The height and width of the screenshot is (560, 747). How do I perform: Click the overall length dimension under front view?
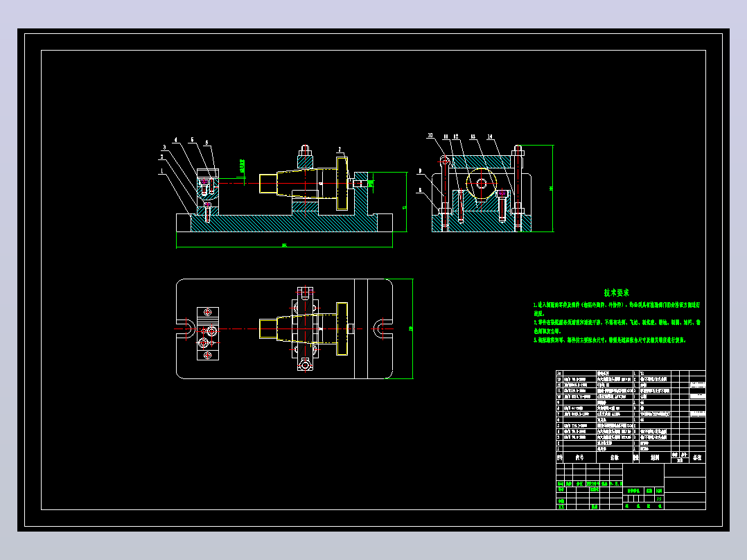click(284, 245)
